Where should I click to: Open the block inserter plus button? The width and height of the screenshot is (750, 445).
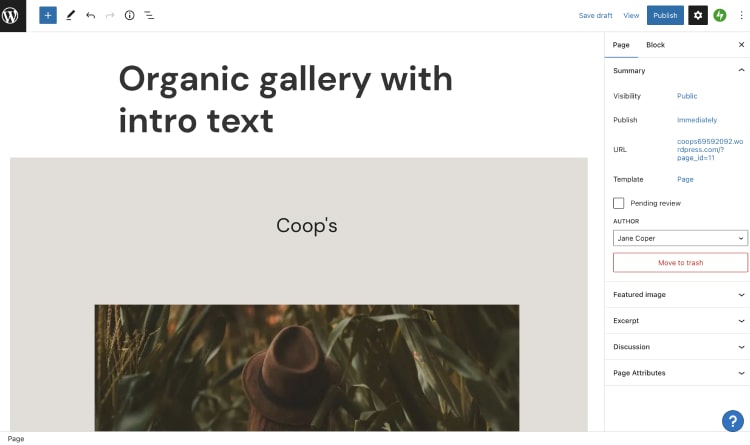[48, 15]
